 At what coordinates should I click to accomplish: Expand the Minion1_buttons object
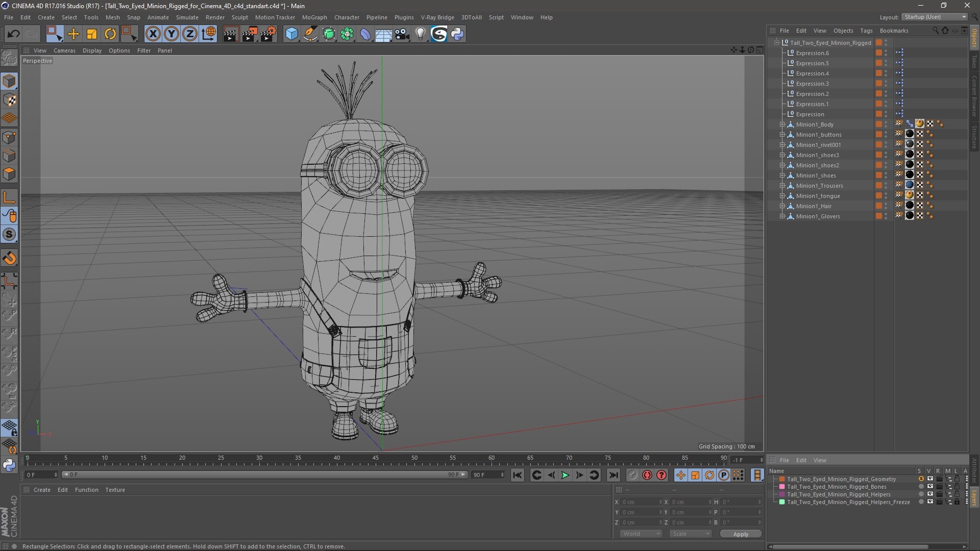tap(782, 135)
